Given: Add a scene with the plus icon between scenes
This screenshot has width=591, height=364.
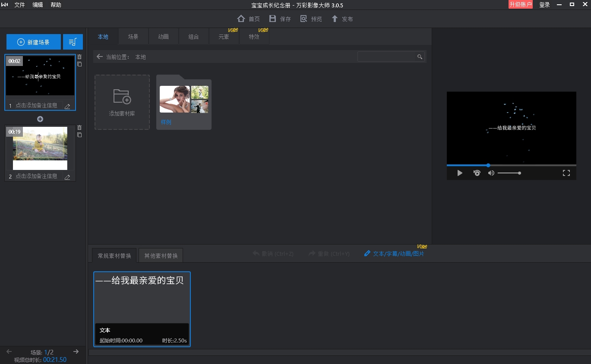Looking at the screenshot, I should (40, 119).
